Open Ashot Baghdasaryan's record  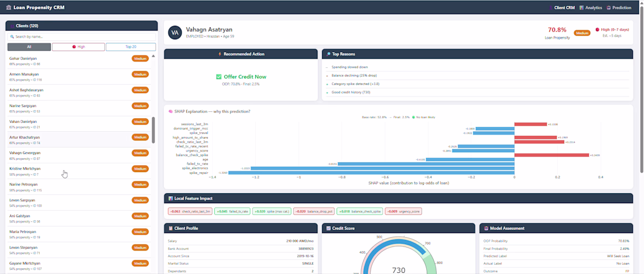coord(79,93)
